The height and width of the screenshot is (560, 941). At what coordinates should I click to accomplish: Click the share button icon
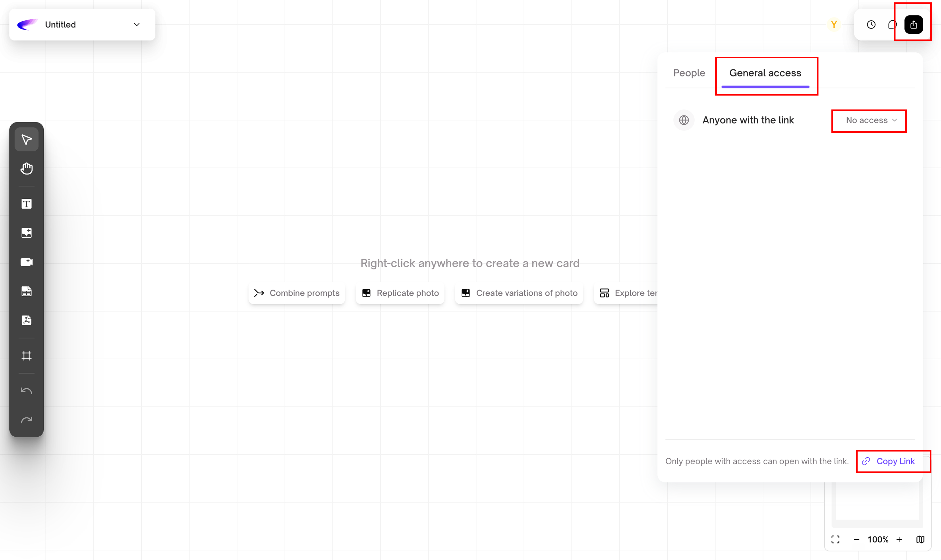[x=913, y=25]
